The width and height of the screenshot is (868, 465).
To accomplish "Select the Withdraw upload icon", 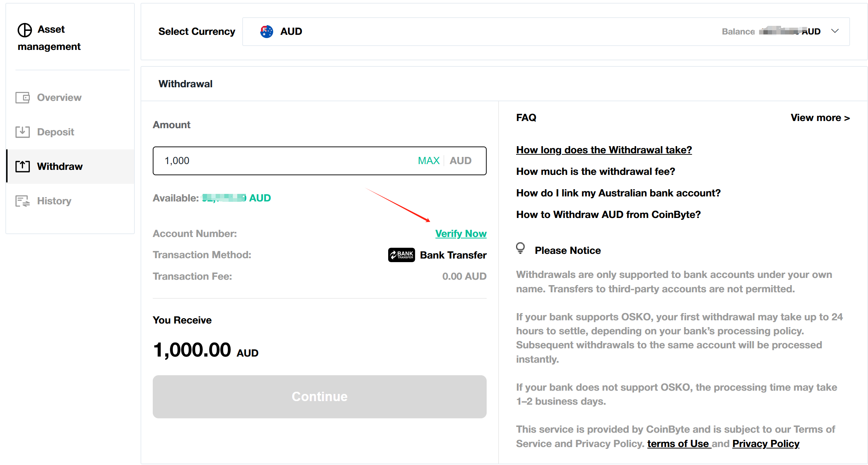I will coord(23,166).
